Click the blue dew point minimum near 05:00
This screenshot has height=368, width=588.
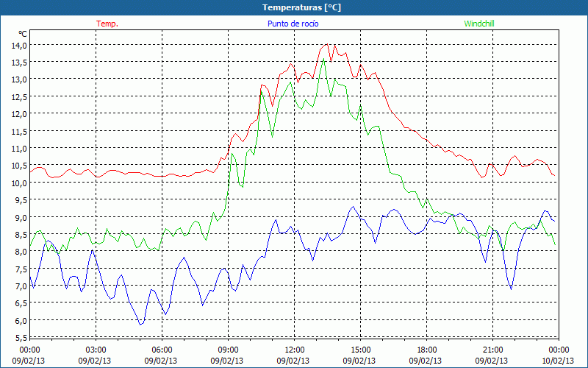[x=140, y=325]
